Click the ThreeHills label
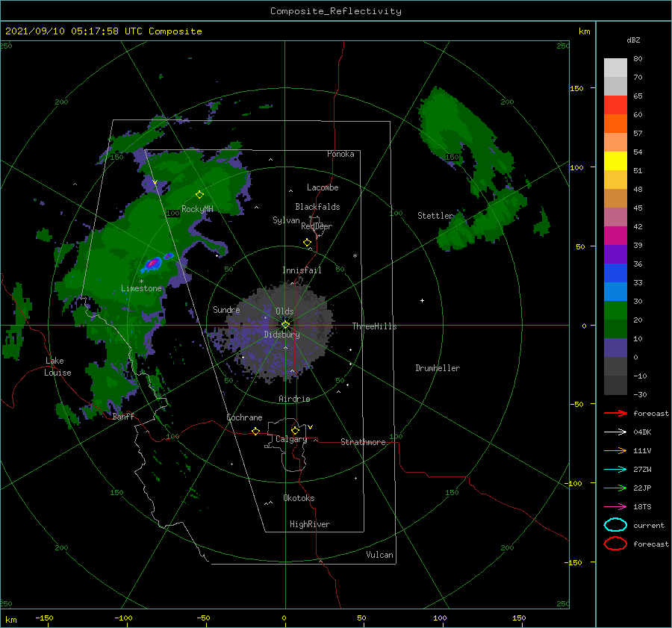This screenshot has height=628, width=672. 375,326
